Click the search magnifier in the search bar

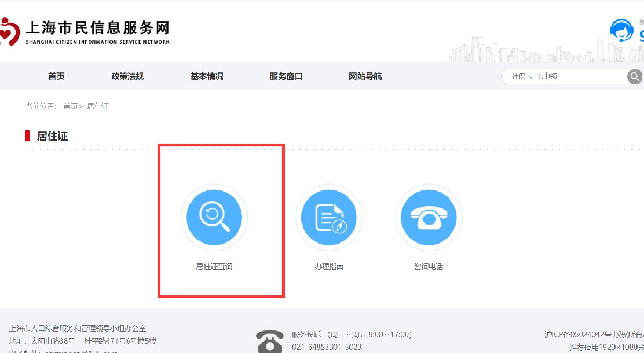click(x=634, y=76)
